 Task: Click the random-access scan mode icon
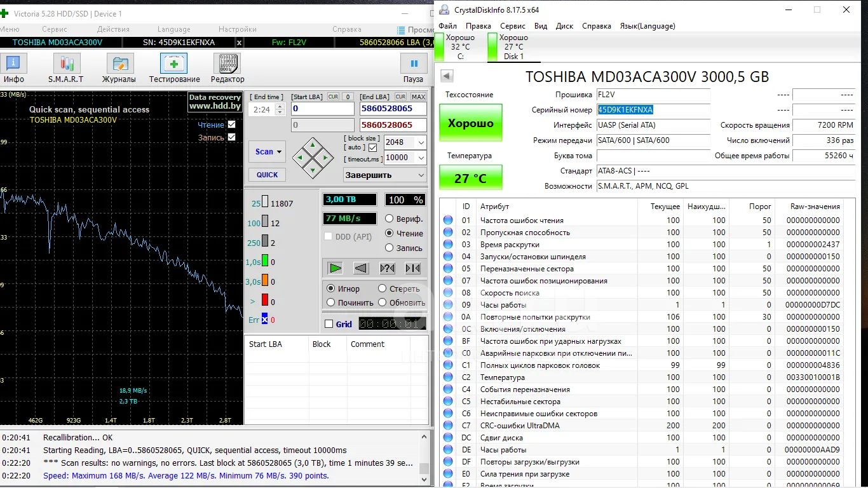[x=387, y=268]
